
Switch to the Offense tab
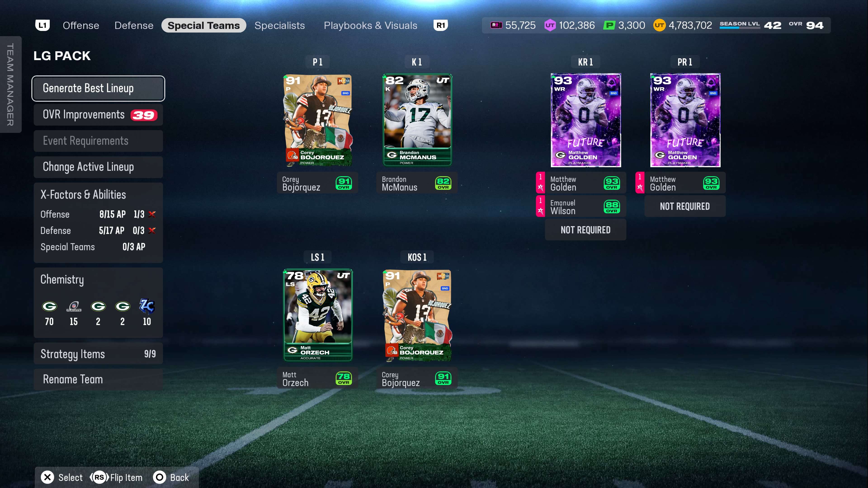click(x=81, y=26)
